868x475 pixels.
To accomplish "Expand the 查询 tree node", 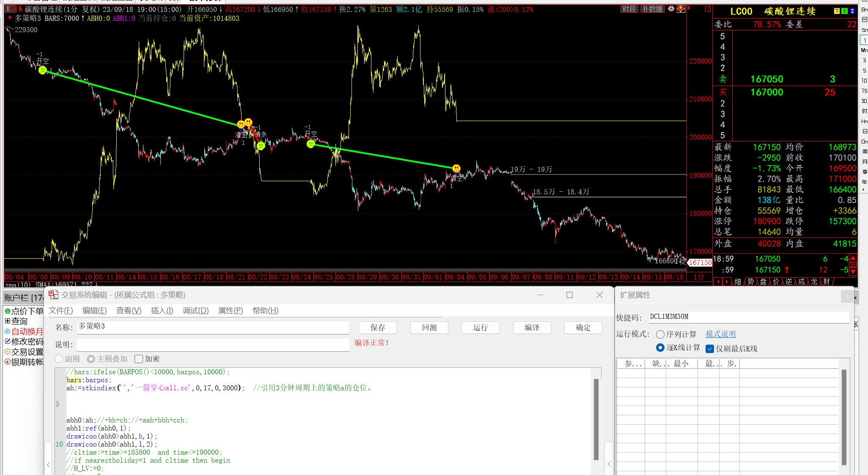I will point(7,321).
